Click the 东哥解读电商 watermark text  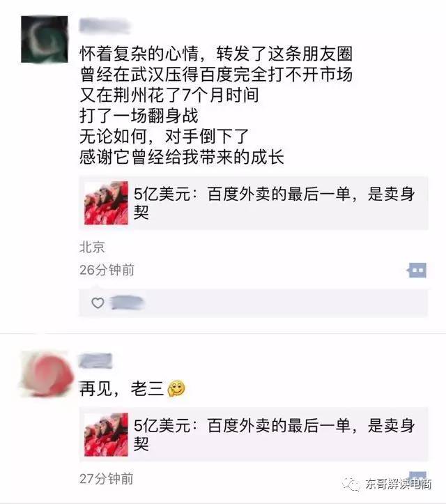398,484
